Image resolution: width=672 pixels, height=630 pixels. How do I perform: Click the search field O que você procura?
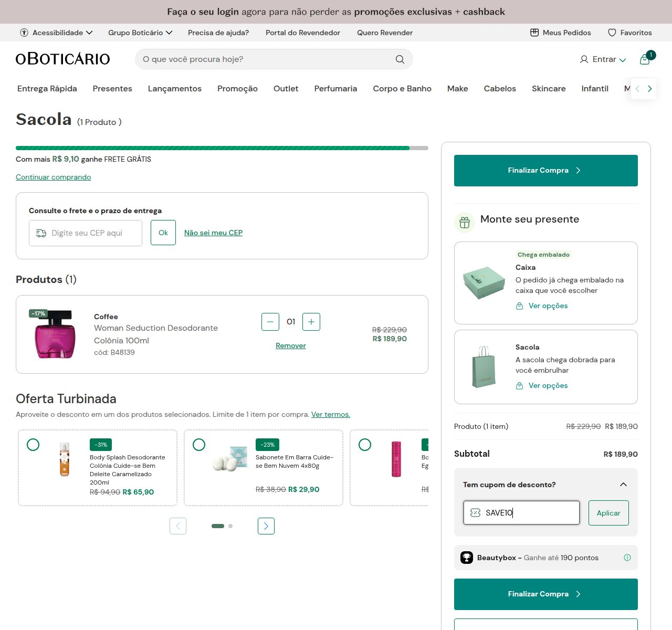tap(274, 59)
